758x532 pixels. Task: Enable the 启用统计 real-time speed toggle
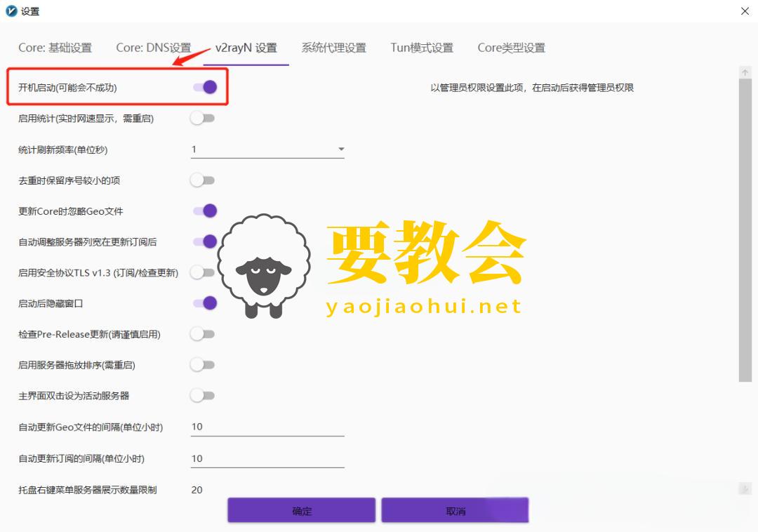[x=203, y=118]
